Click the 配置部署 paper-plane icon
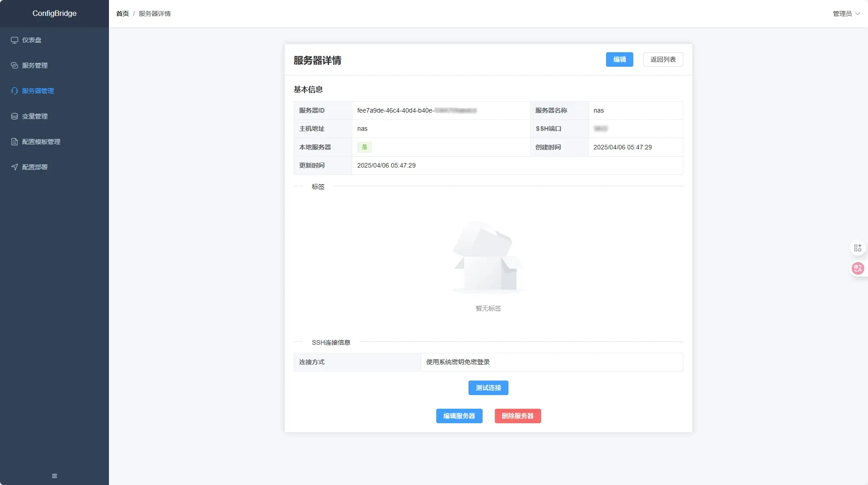The image size is (868, 485). (14, 167)
